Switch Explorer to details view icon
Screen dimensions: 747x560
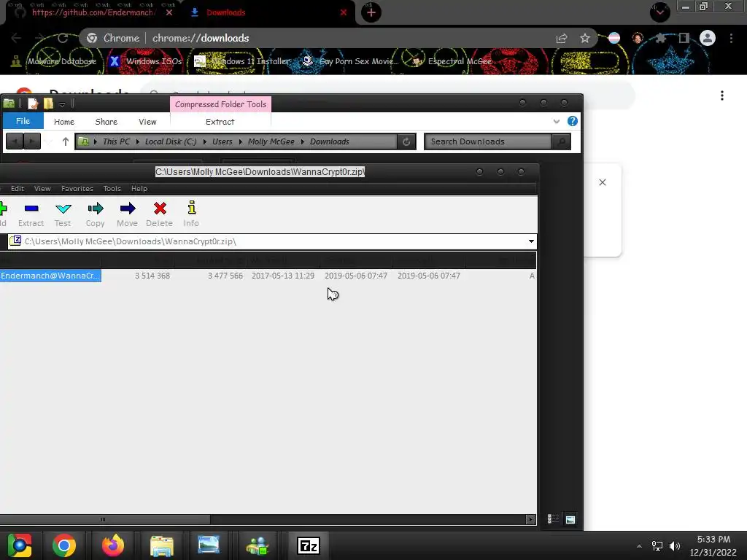[x=553, y=519]
